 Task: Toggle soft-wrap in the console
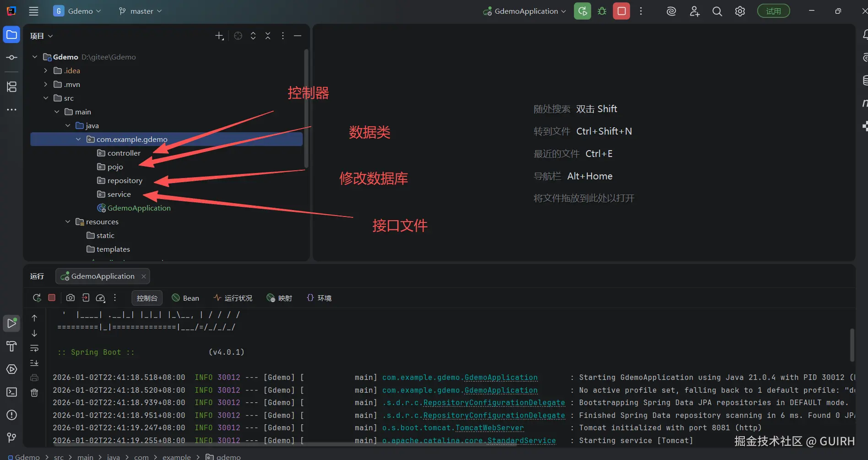[x=34, y=348]
